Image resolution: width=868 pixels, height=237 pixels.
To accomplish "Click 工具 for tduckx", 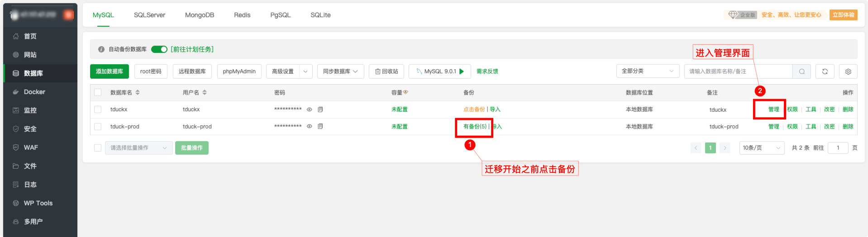I will (811, 109).
